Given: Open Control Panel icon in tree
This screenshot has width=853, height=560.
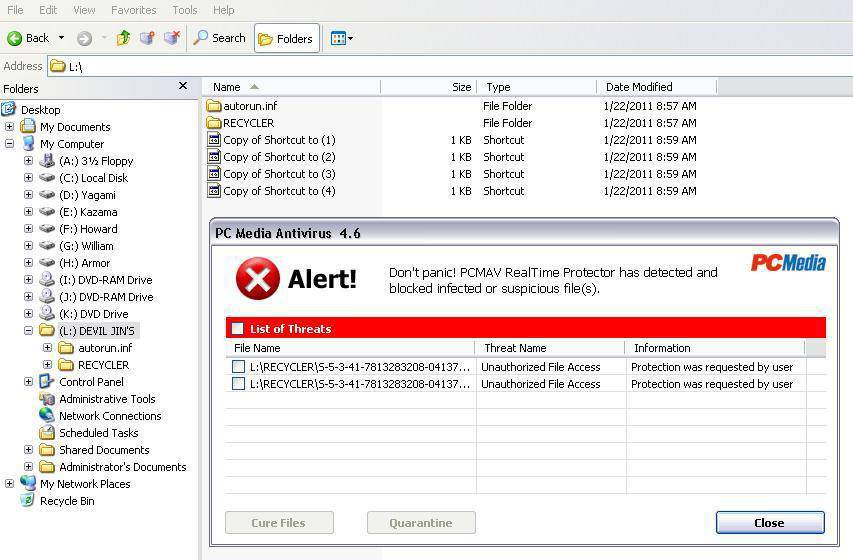Looking at the screenshot, I should coord(47,381).
